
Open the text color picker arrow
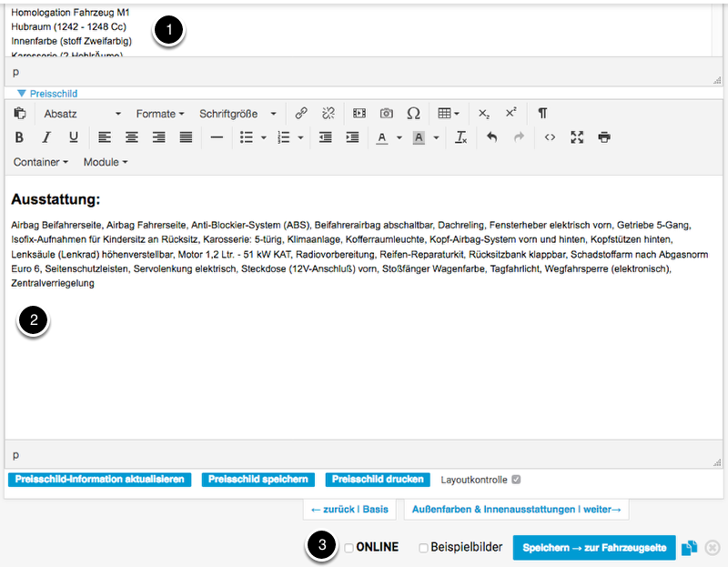tap(399, 138)
